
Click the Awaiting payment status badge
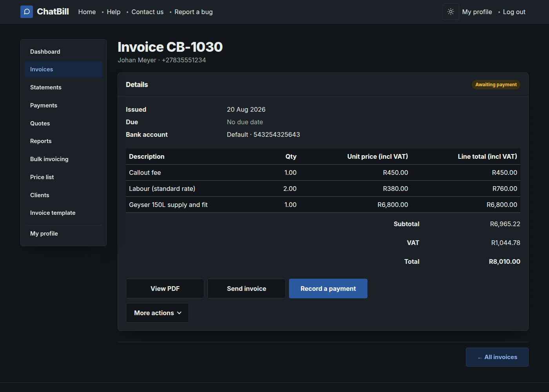click(496, 85)
